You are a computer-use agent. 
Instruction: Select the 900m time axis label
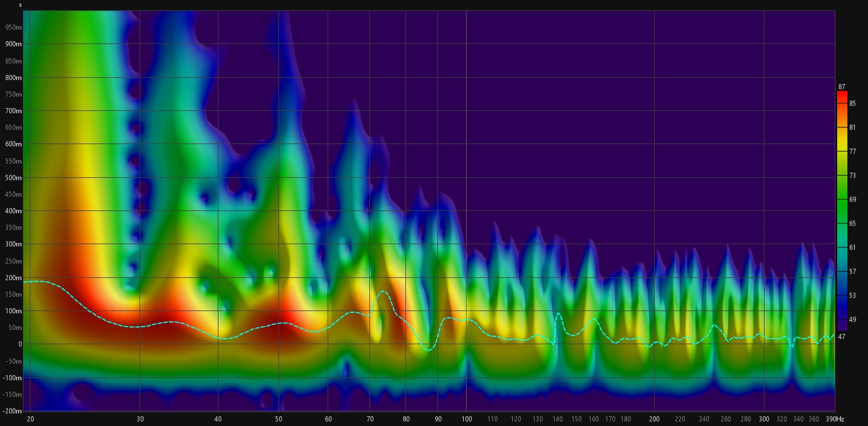click(14, 44)
